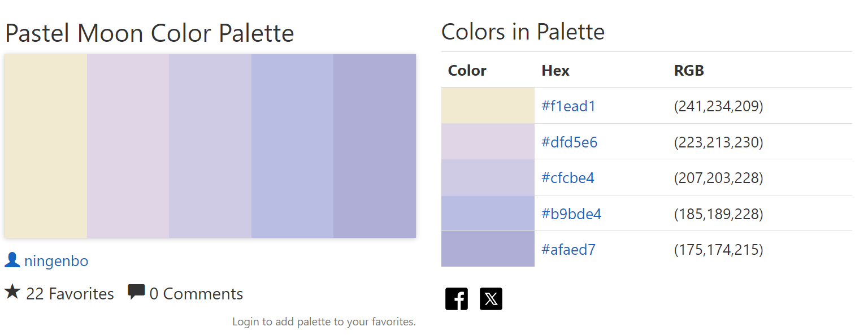This screenshot has height=335, width=868.
Task: Select the darkest purple stripe in palette preview
Action: click(375, 146)
